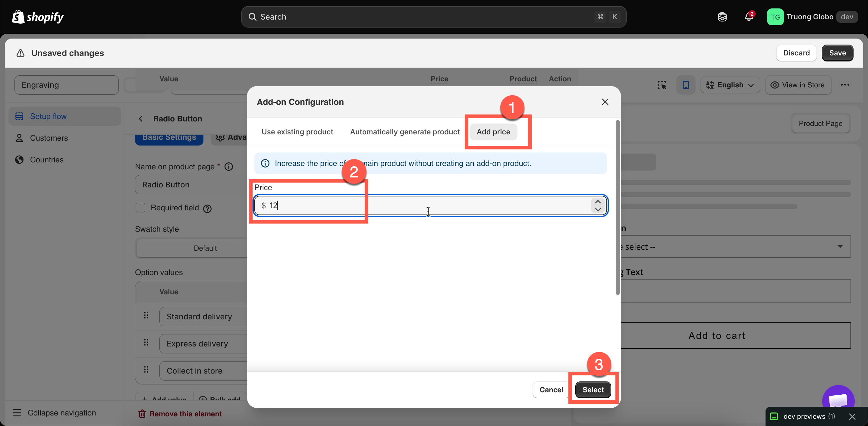Switch to Use existing product tab
This screenshot has width=868, height=426.
[x=297, y=132]
